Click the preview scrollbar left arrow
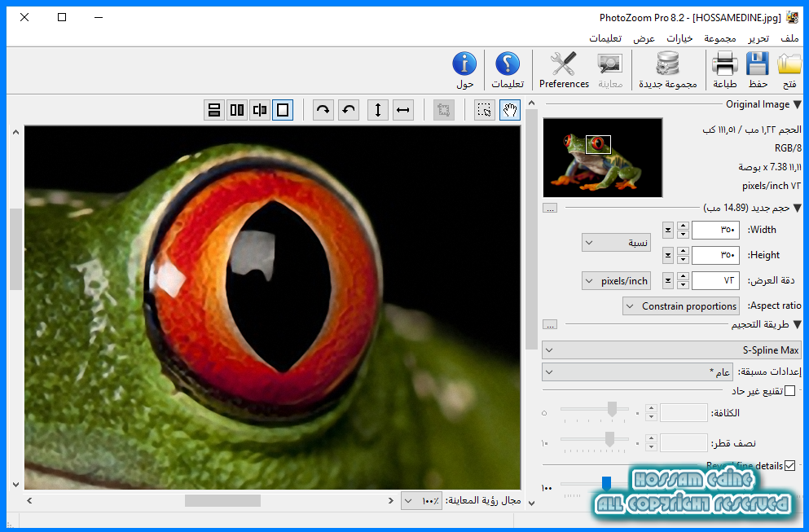 29,500
